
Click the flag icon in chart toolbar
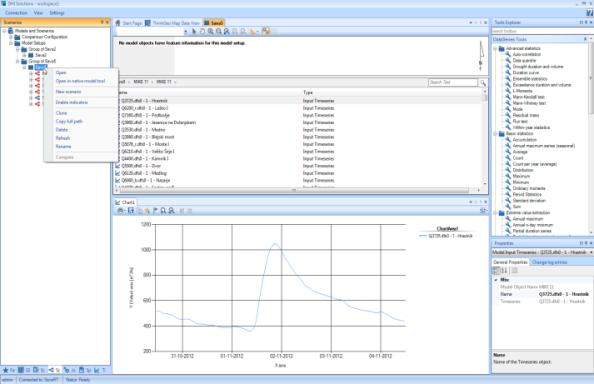point(155,211)
